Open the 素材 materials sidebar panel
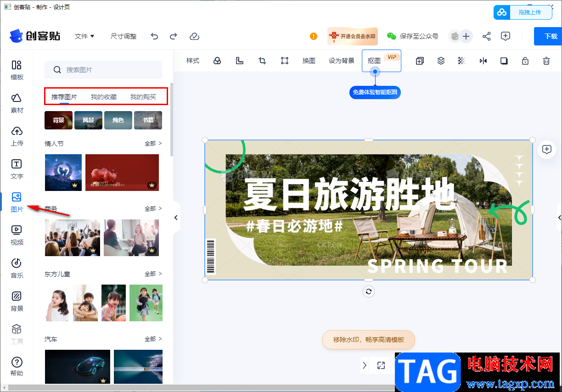Viewport: 562px width, 392px height. coord(17,103)
